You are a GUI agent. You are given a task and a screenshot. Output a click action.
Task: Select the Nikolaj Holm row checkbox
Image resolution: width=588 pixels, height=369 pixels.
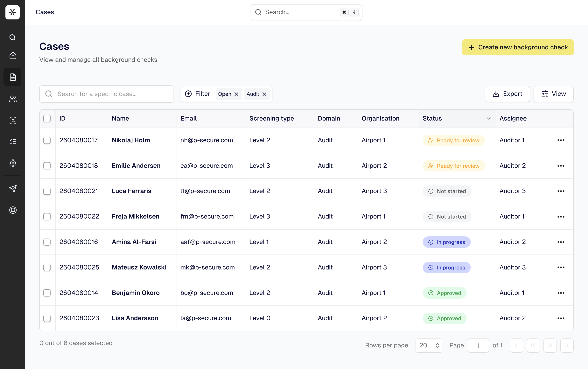coord(47,140)
